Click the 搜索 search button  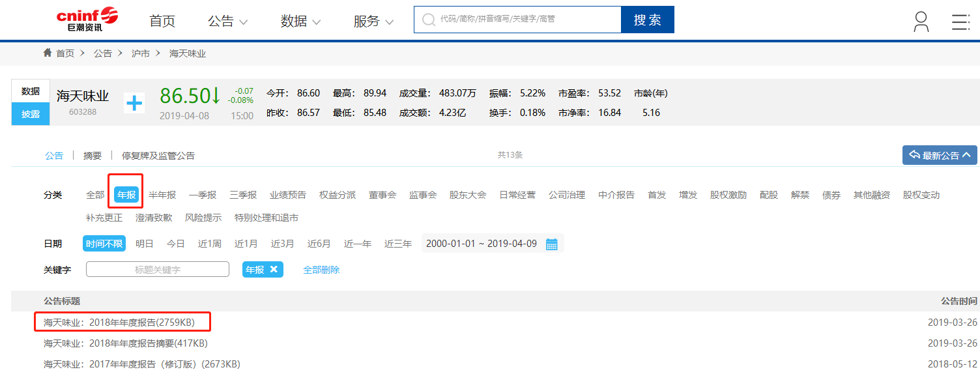(648, 20)
